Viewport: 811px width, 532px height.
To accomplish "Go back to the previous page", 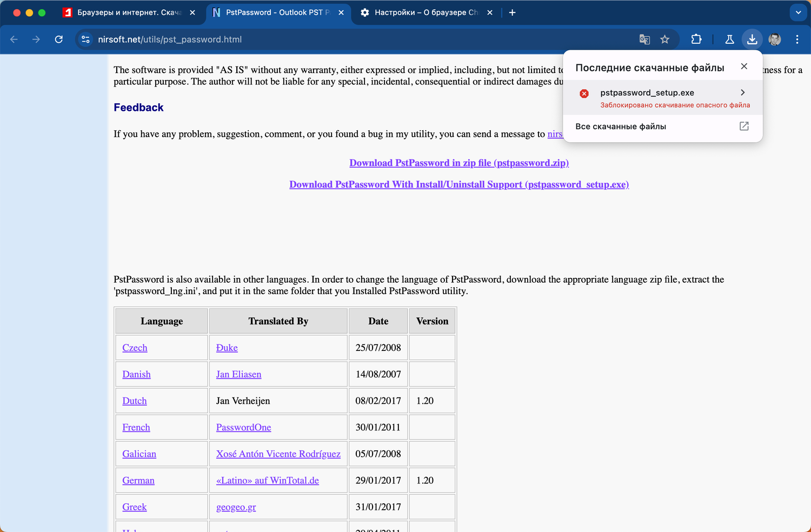I will pos(14,39).
